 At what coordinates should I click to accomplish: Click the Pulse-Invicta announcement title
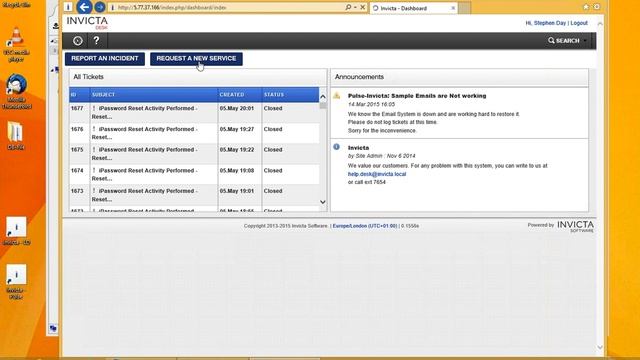point(417,96)
